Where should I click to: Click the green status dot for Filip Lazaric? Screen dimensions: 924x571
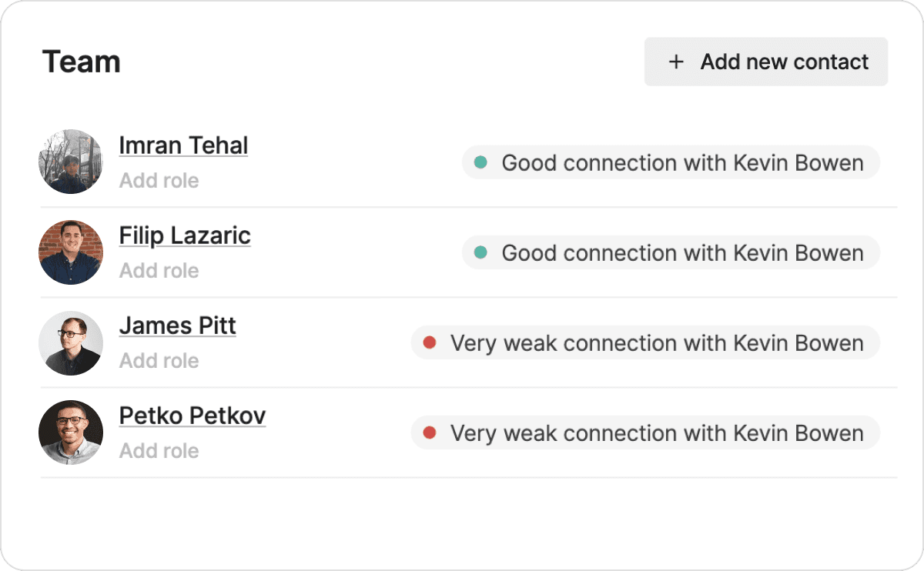[480, 252]
